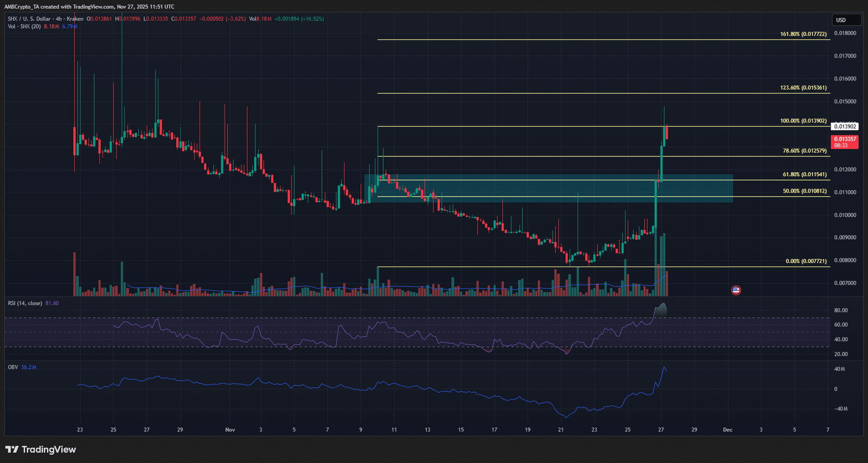Click the TradingView logo
The height and width of the screenshot is (463, 868).
coord(41,449)
